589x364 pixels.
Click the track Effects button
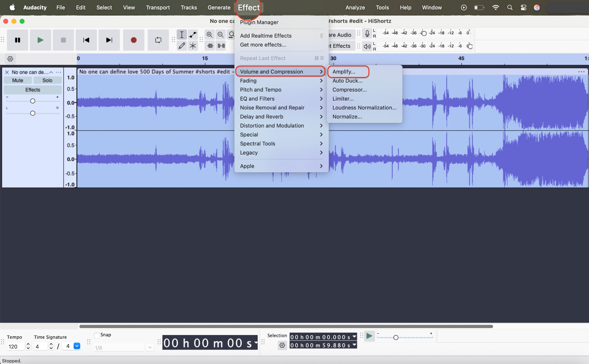tap(32, 90)
